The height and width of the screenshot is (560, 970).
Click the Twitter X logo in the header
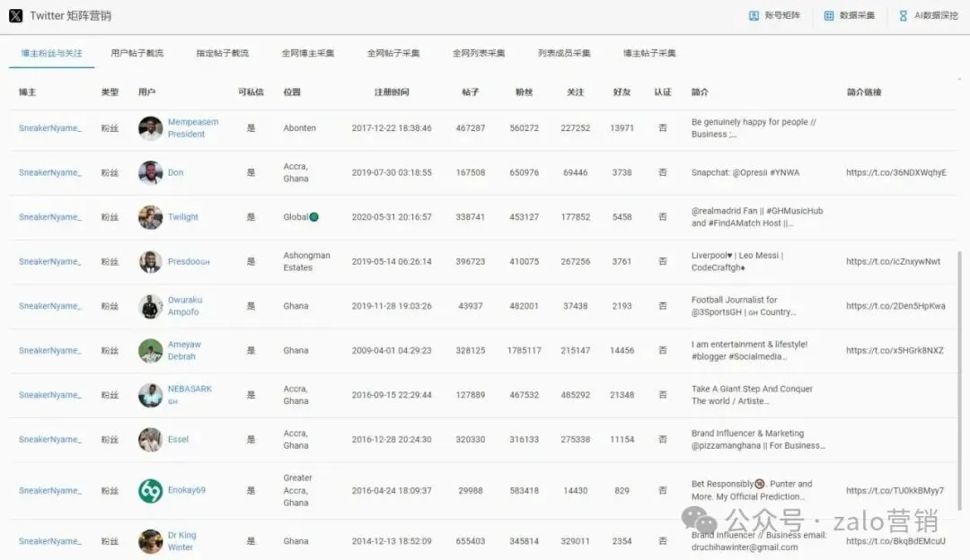tap(16, 15)
